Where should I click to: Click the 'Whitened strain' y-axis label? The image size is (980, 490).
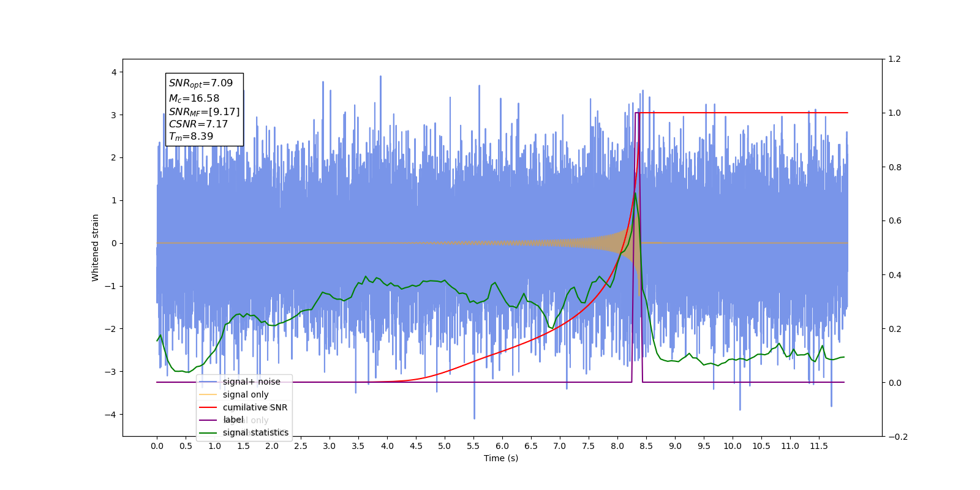coord(95,247)
